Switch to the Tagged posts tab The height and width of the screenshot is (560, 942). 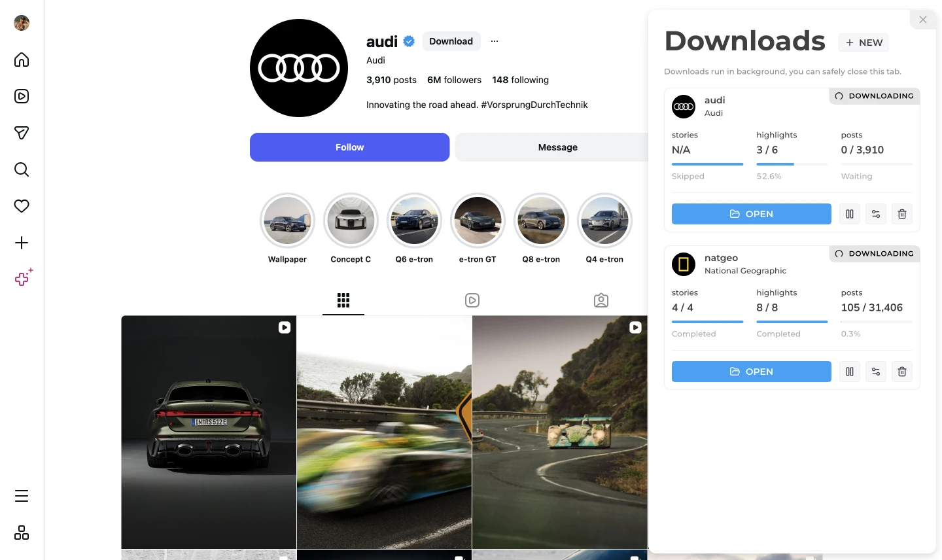601,300
